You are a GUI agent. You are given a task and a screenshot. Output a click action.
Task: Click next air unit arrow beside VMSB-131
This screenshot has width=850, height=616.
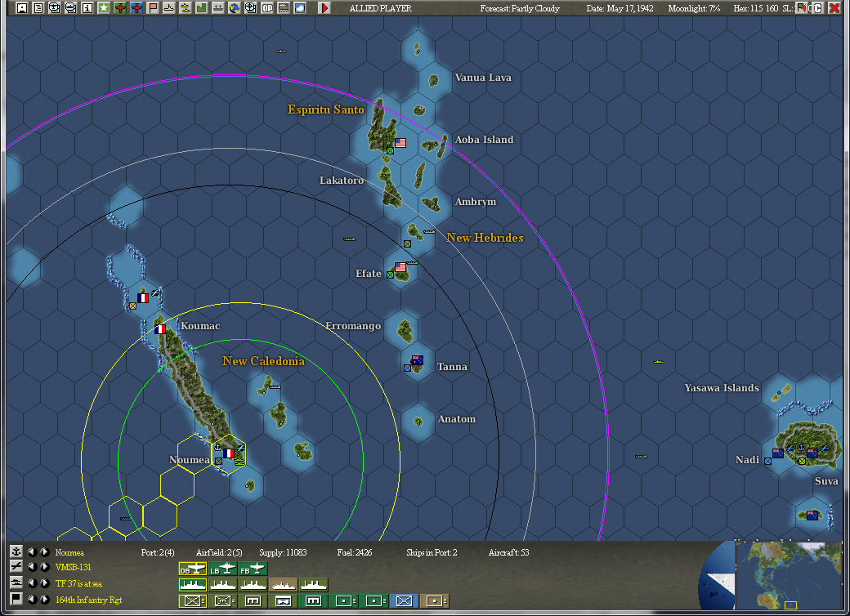point(45,567)
